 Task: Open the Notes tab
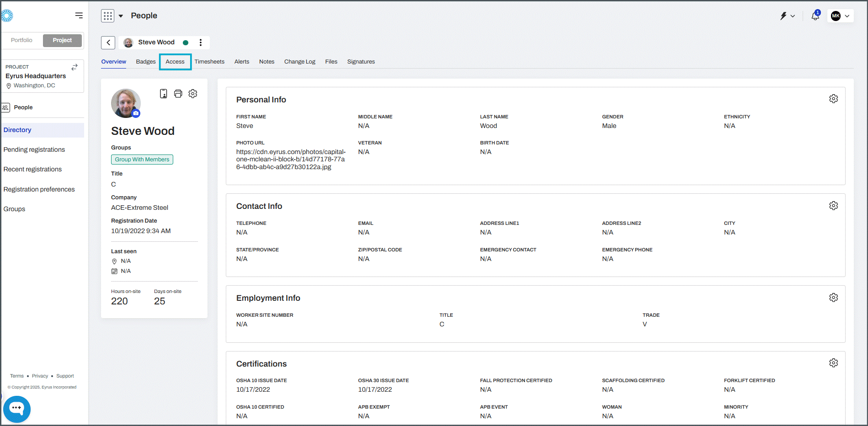point(267,62)
